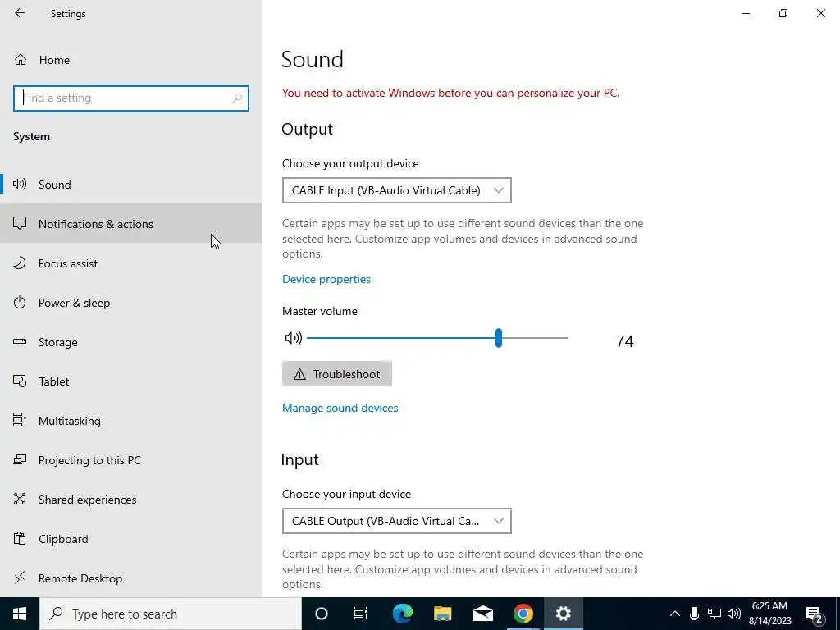
Task: Click the volume tray icon
Action: pos(734,614)
